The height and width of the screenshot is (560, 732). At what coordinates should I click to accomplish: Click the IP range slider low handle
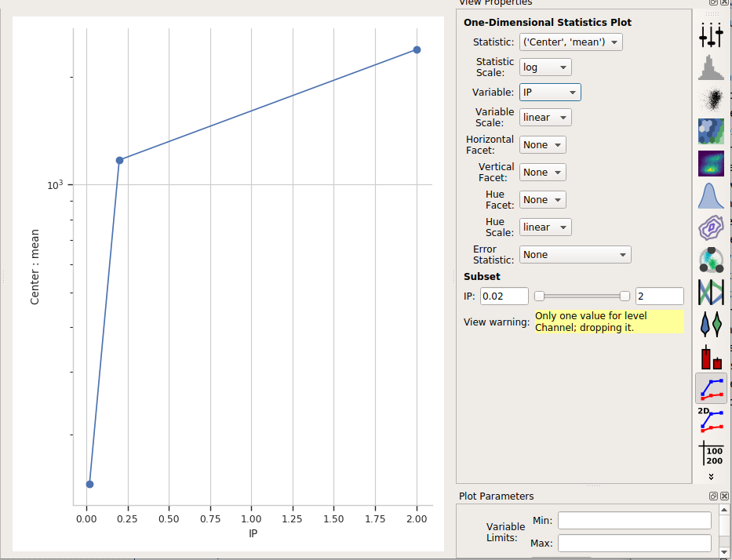(x=539, y=296)
